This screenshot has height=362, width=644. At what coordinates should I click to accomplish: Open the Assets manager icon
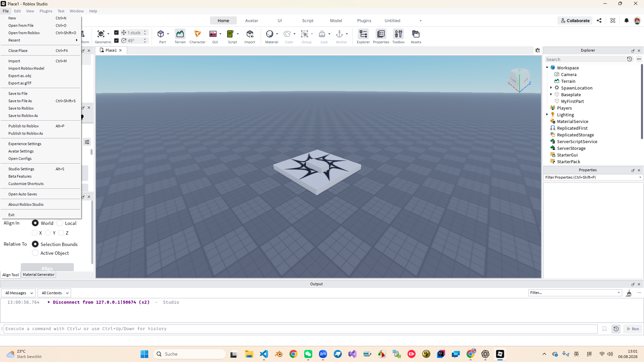pyautogui.click(x=416, y=34)
